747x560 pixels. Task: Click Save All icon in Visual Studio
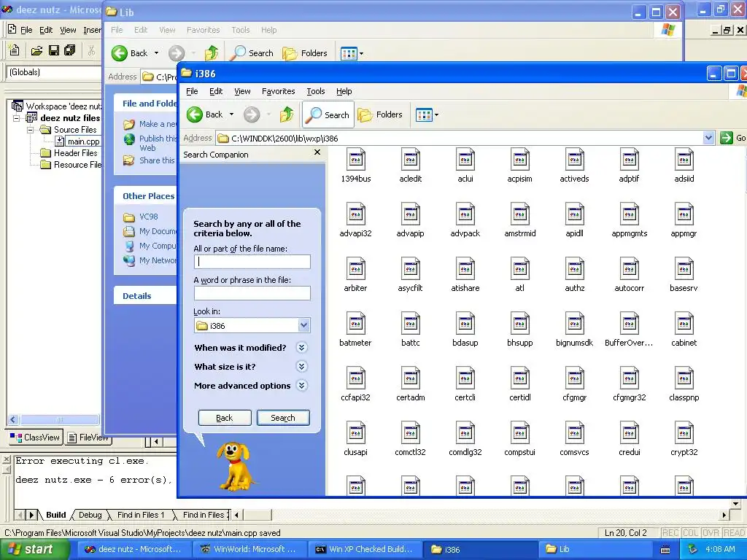pyautogui.click(x=69, y=50)
